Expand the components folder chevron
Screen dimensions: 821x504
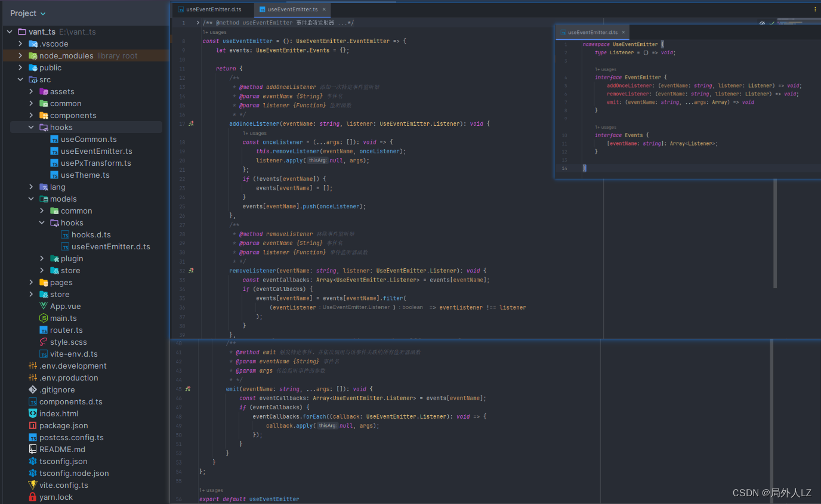tap(31, 115)
